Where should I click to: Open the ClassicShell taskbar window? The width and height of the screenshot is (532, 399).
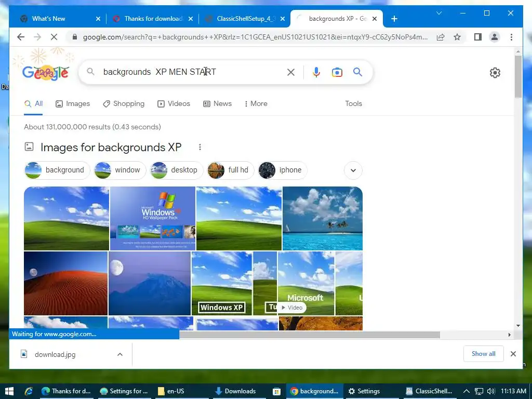[x=429, y=391]
